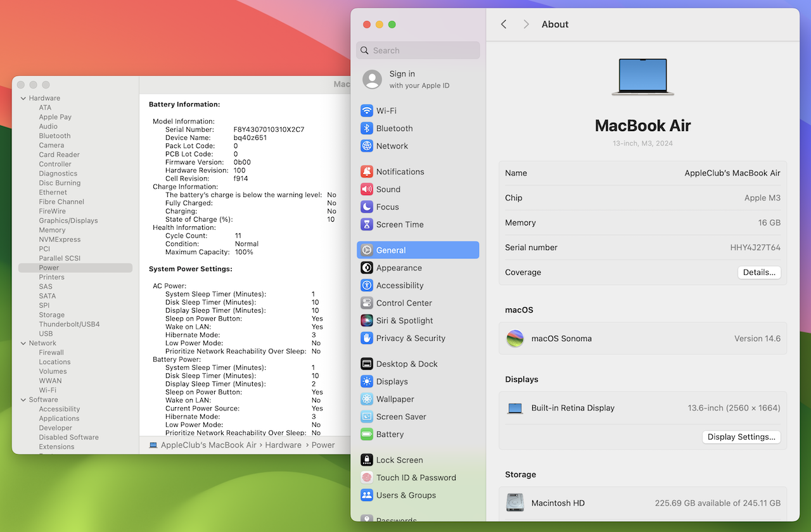Click the Cycle Count label
This screenshot has height=532, width=811.
[186, 236]
